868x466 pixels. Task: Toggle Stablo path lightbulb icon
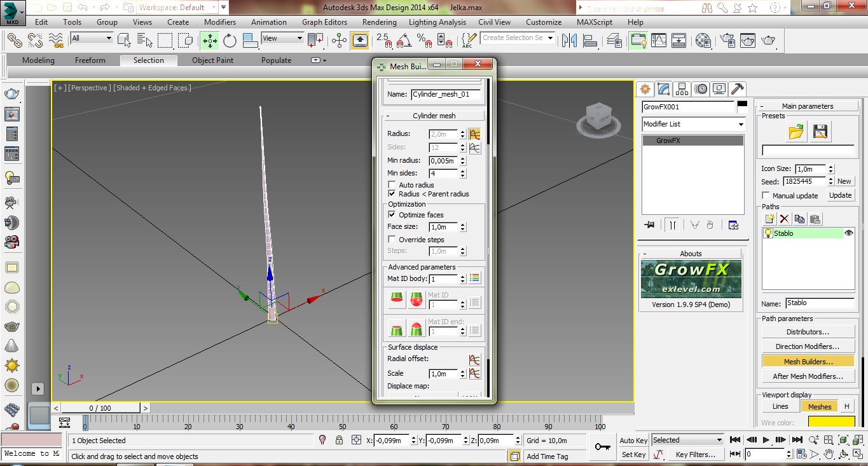click(768, 233)
